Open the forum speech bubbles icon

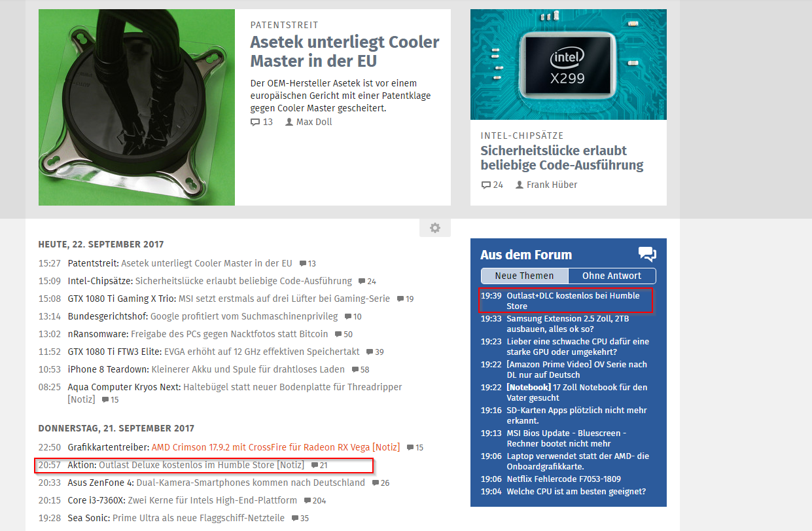click(x=647, y=255)
